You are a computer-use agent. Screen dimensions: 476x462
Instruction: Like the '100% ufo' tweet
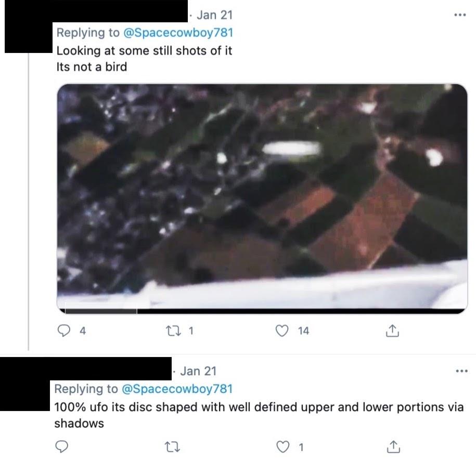coord(282,447)
